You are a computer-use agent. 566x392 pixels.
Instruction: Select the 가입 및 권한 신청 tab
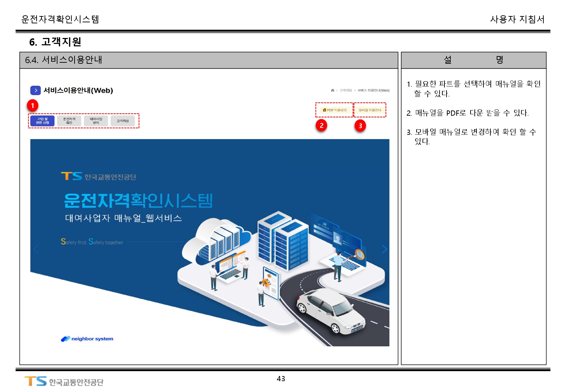(42, 121)
